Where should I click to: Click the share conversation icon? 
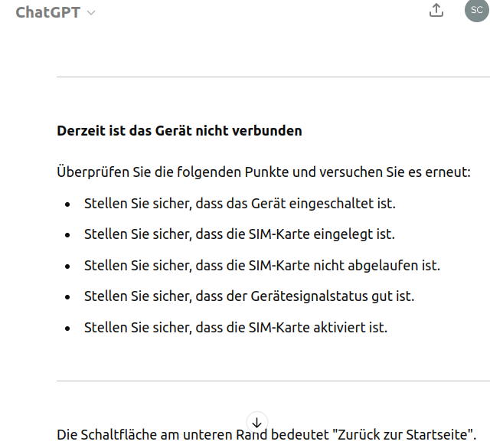tap(436, 11)
